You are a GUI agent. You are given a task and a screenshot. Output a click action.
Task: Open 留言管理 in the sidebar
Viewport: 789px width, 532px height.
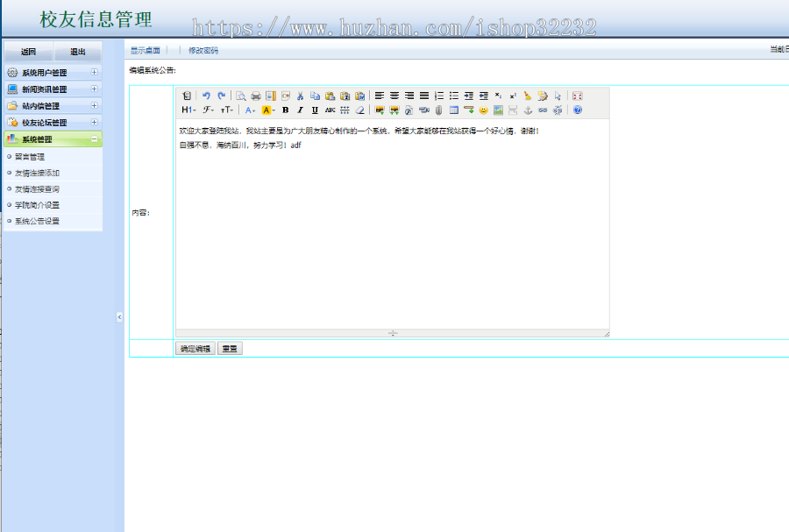click(30, 157)
